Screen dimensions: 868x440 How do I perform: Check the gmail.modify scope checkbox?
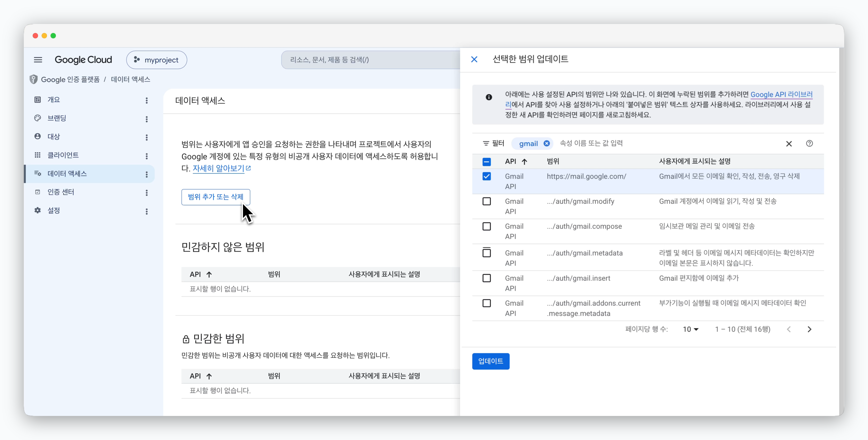coord(487,201)
